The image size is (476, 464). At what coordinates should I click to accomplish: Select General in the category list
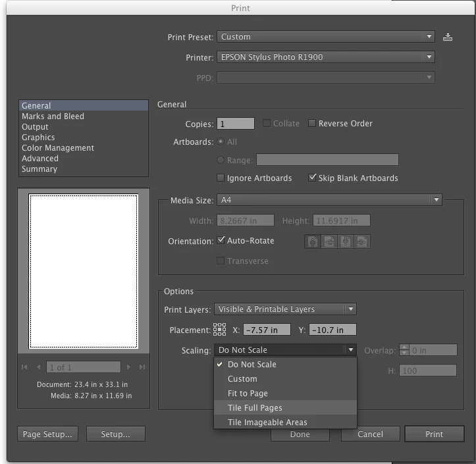pos(84,105)
